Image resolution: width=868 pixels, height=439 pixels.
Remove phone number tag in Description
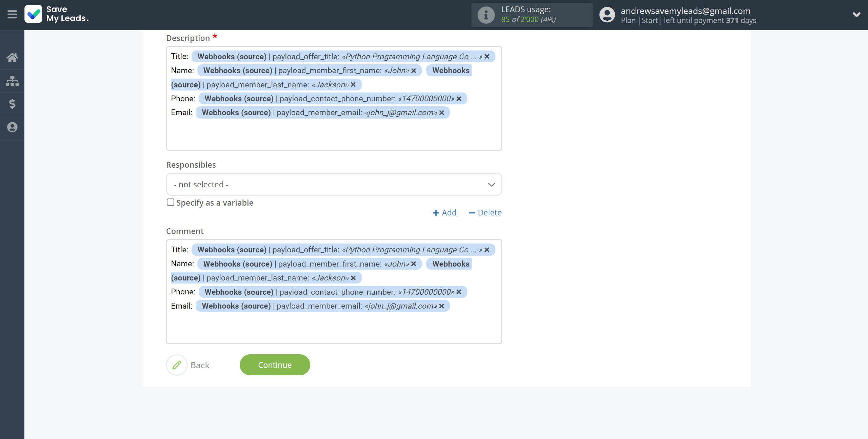(459, 99)
